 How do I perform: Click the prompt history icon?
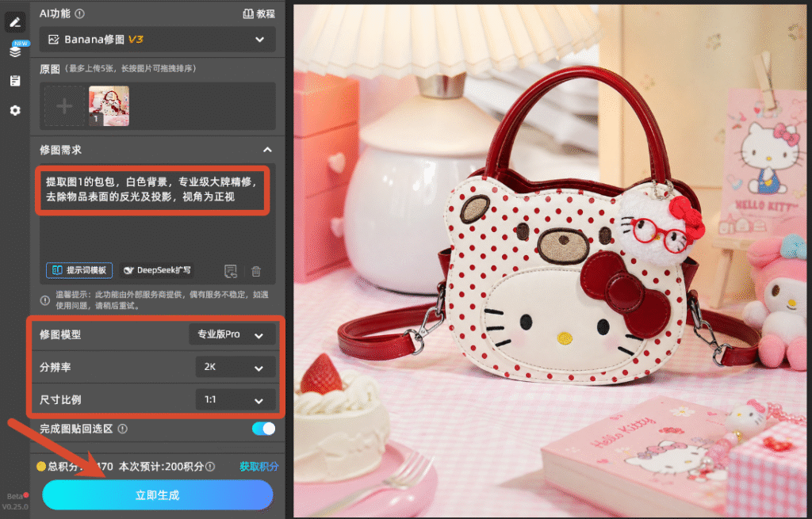pos(231,271)
